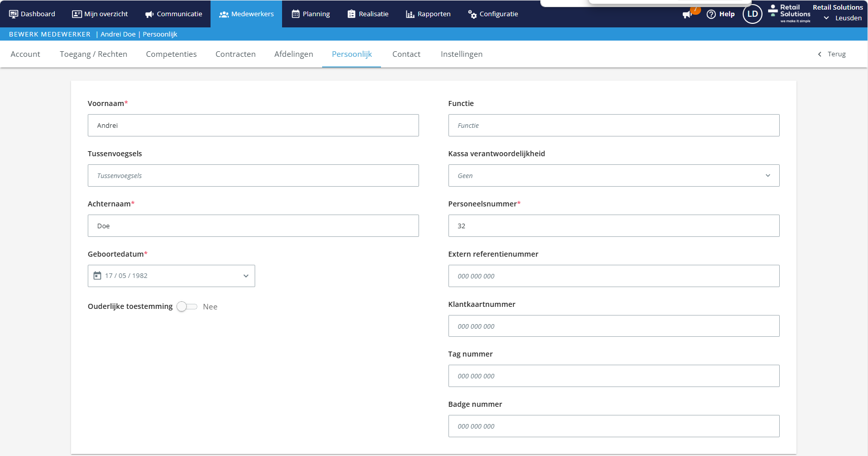Open the LD user avatar menu

752,14
